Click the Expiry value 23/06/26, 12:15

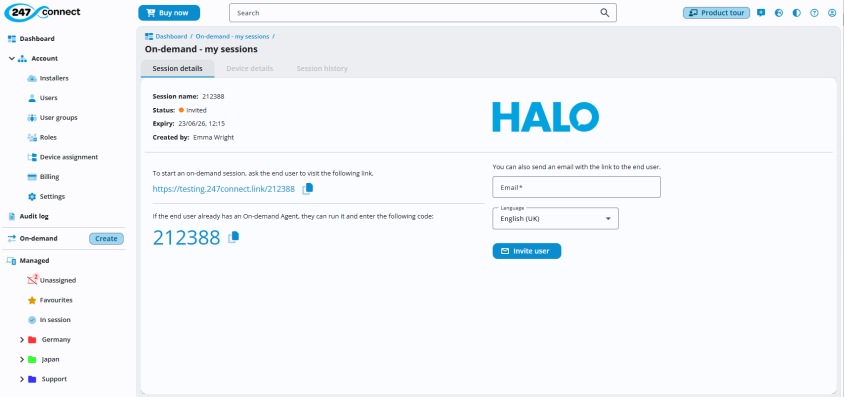point(201,124)
